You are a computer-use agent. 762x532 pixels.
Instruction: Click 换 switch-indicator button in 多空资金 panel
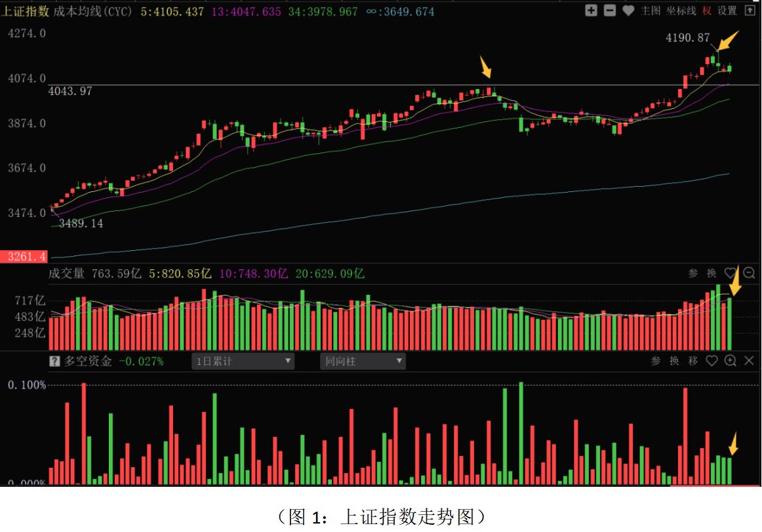(674, 361)
